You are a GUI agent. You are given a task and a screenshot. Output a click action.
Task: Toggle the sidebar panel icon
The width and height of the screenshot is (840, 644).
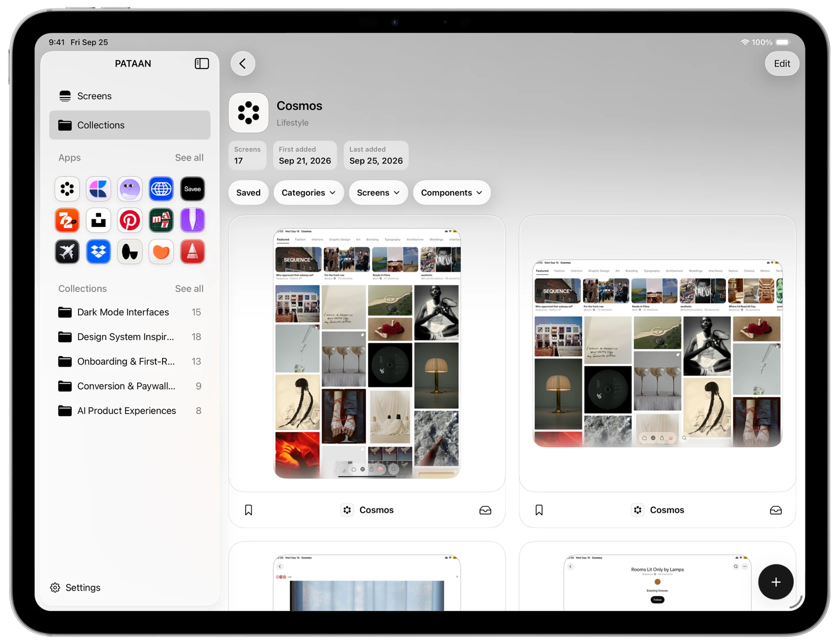[x=202, y=63]
